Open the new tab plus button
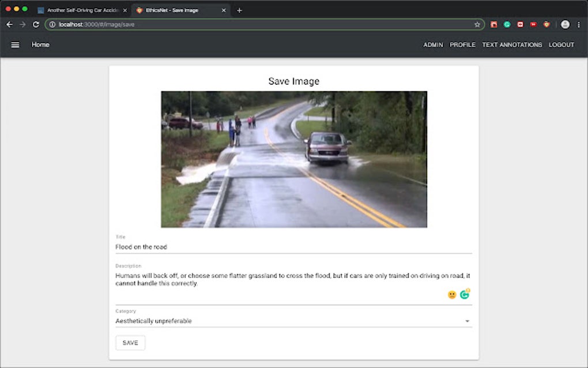The image size is (588, 368). [239, 10]
